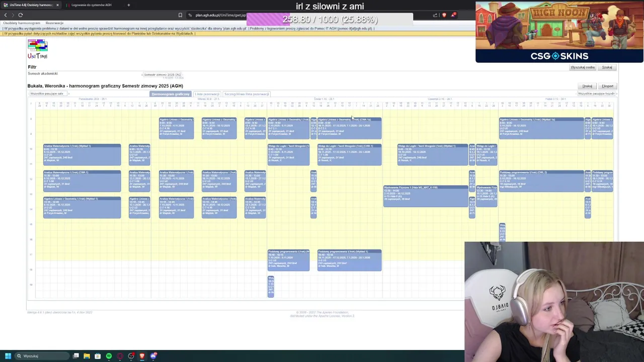Open File Explorer from taskbar

pos(87,356)
